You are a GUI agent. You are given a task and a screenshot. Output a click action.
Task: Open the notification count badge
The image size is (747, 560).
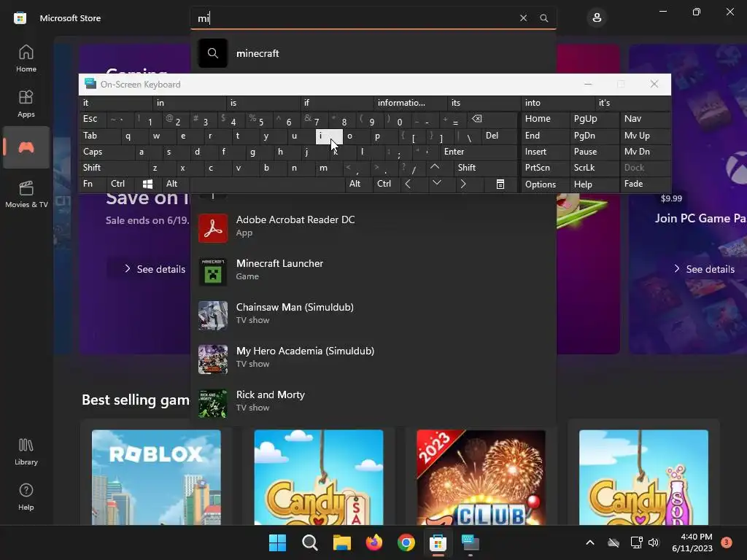[727, 542]
